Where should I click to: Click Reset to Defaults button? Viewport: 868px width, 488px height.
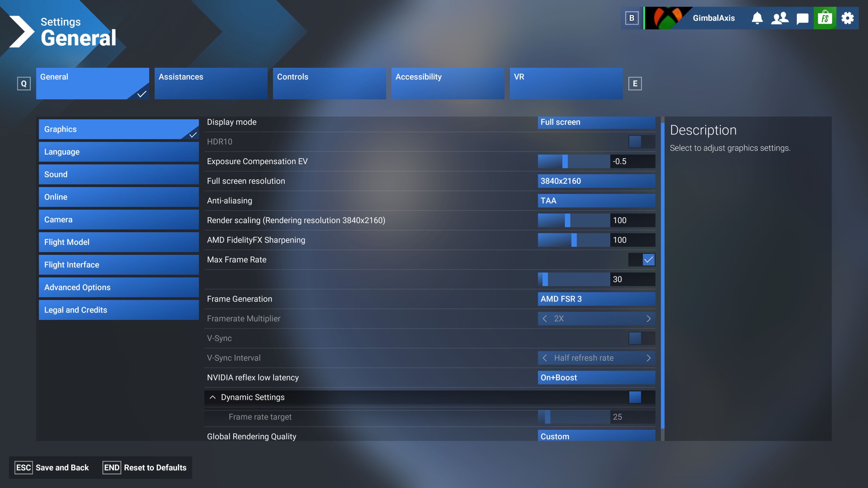(145, 468)
